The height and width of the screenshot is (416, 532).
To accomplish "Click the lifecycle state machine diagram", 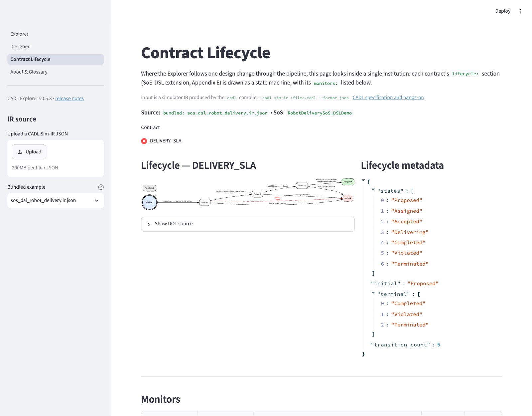I will 248,194.
